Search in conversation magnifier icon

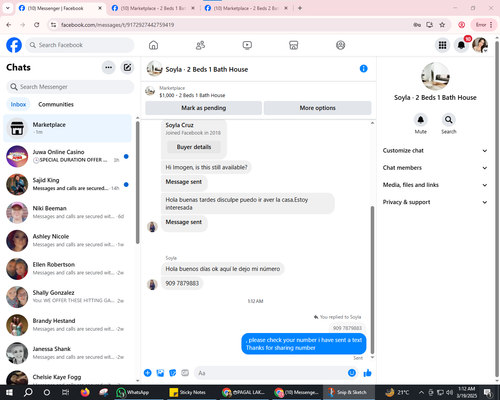click(449, 119)
